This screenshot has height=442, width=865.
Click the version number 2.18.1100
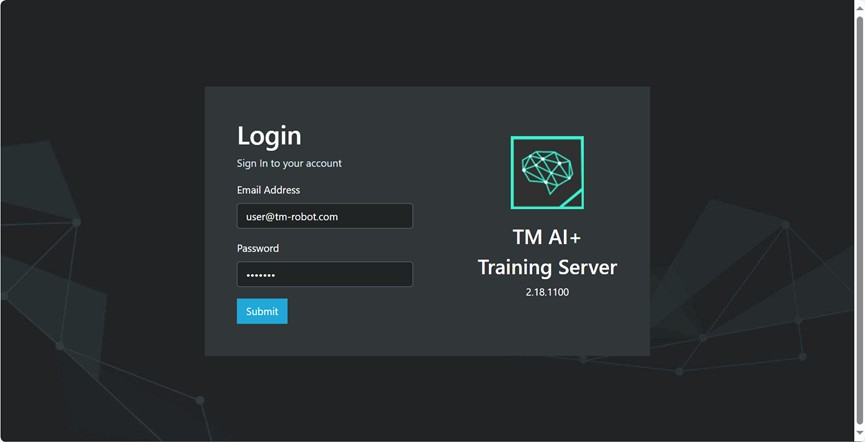547,292
